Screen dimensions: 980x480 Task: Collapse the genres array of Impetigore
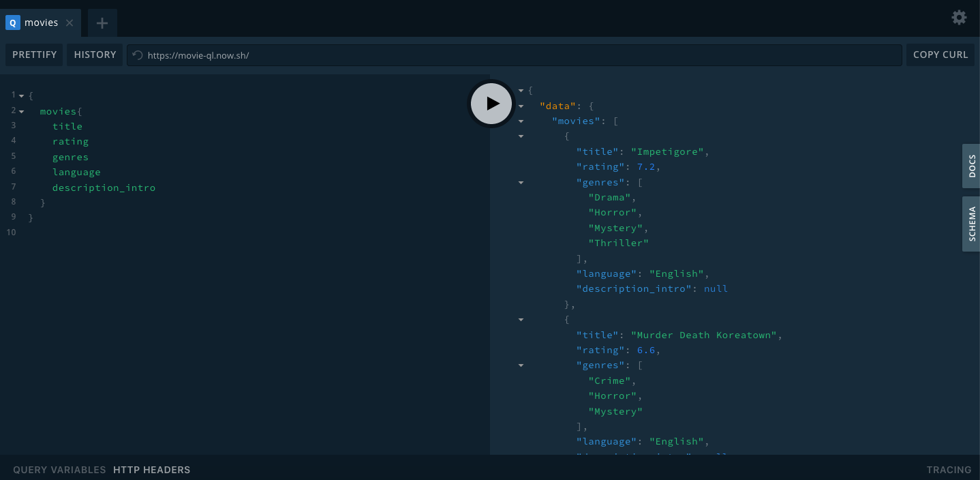click(x=521, y=182)
